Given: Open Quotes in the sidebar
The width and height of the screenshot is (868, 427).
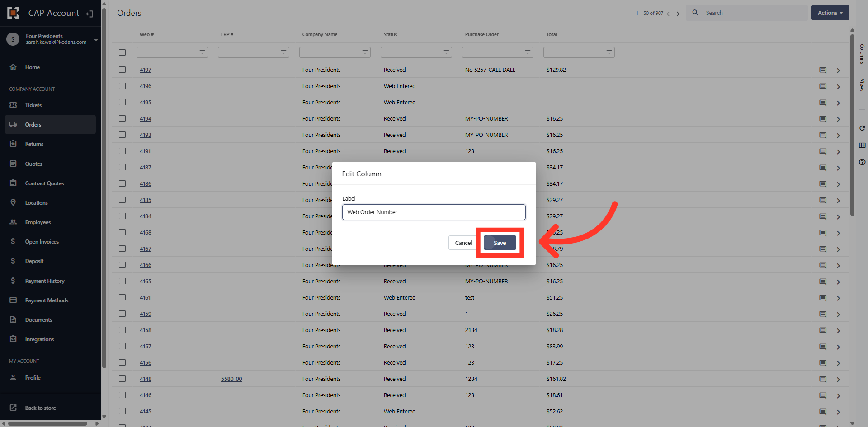Looking at the screenshot, I should click(50, 164).
